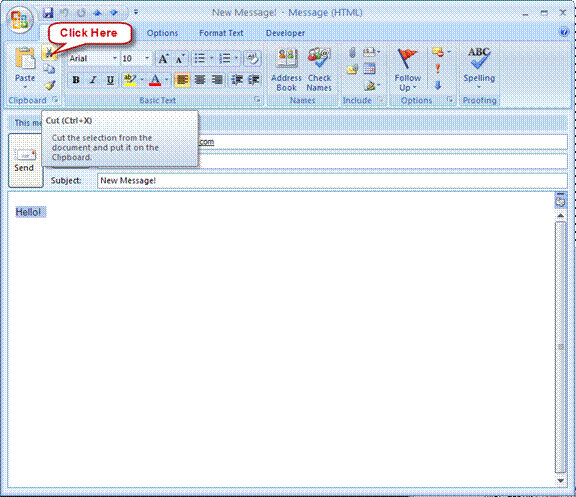Image resolution: width=576 pixels, height=497 pixels.
Task: Set High Importance with red exclamation mark
Action: point(438,69)
